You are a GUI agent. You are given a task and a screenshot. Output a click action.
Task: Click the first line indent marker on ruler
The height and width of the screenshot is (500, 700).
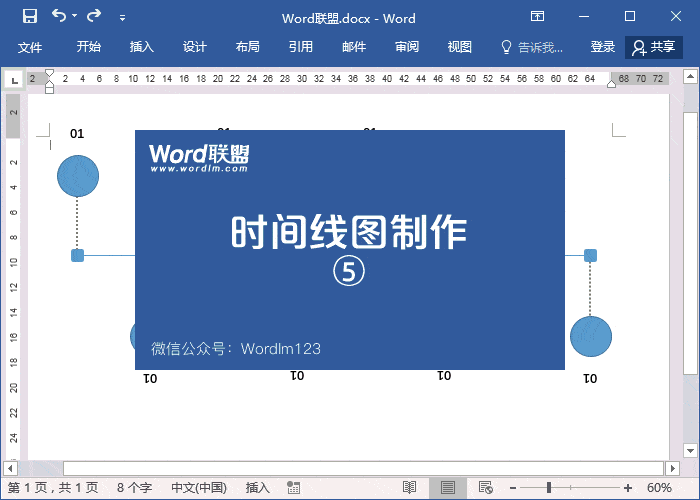[x=50, y=73]
